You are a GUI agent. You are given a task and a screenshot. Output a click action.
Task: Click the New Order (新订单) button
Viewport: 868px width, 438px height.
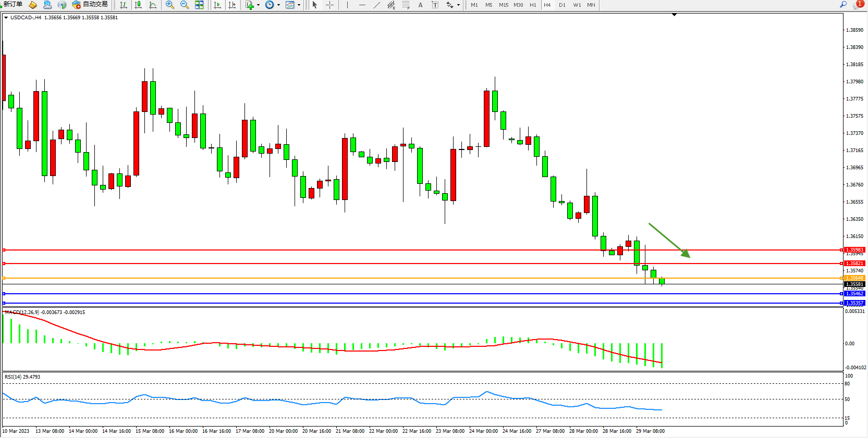13,5
